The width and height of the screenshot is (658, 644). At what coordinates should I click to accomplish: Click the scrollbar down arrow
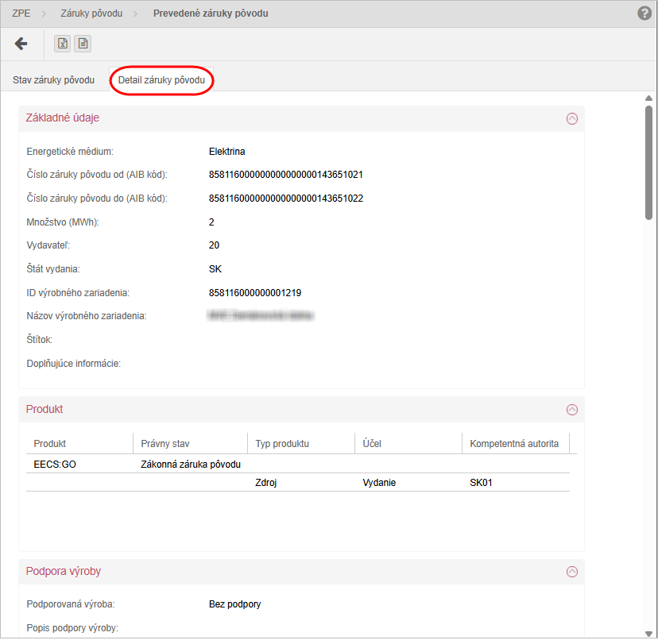pos(648,633)
